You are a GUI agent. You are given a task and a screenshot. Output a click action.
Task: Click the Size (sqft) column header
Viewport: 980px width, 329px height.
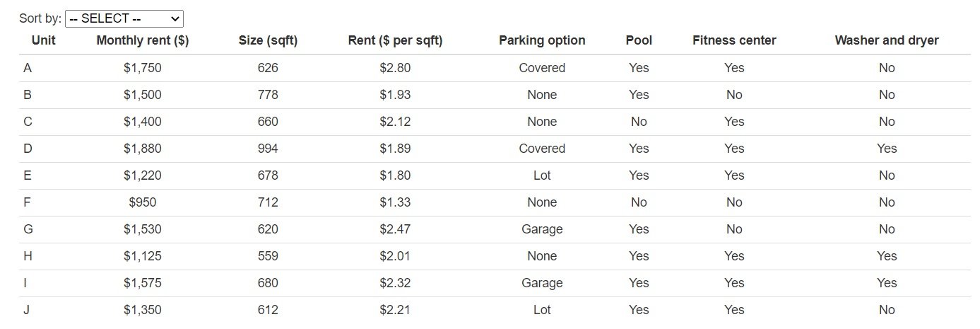(x=268, y=40)
